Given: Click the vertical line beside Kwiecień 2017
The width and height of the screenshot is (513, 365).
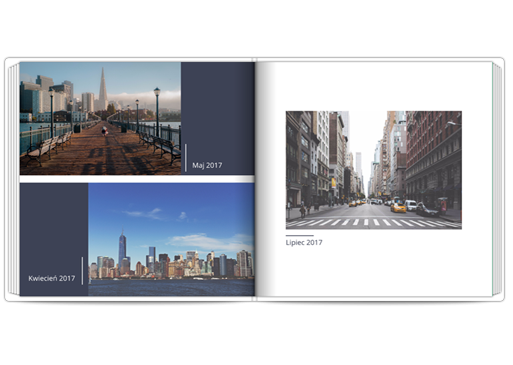Looking at the screenshot, I should (82, 271).
